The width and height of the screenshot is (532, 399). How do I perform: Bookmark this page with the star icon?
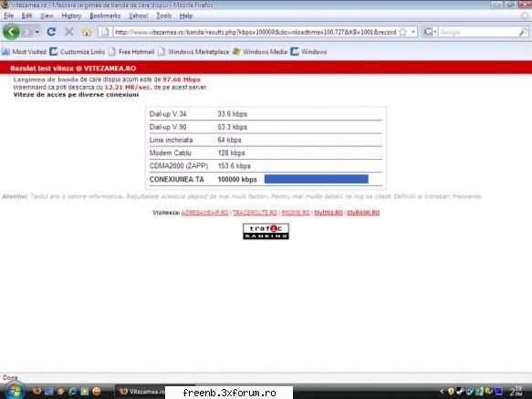tap(402, 32)
